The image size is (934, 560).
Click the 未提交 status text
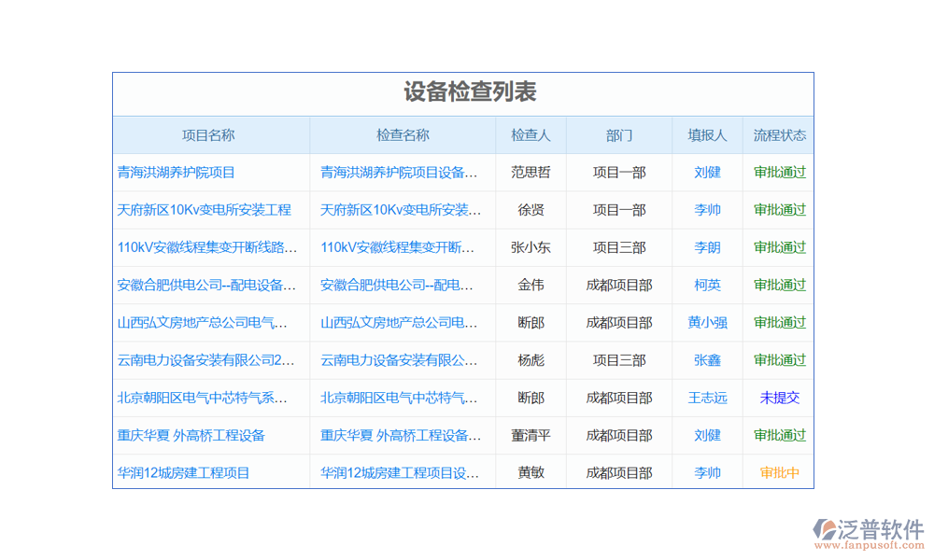[x=780, y=398]
